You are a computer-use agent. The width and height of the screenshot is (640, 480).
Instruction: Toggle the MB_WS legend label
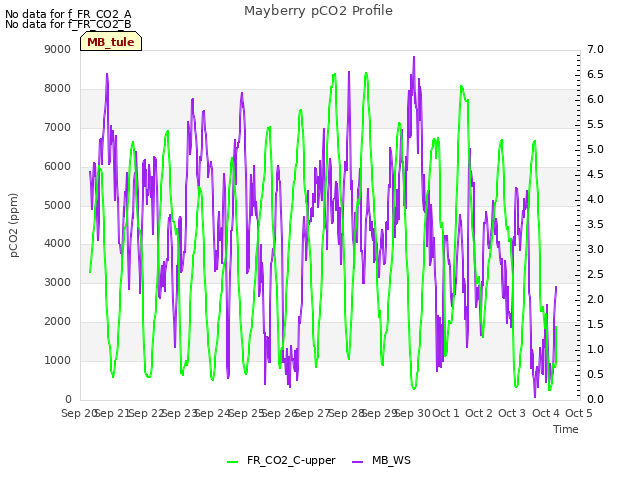pyautogui.click(x=391, y=460)
